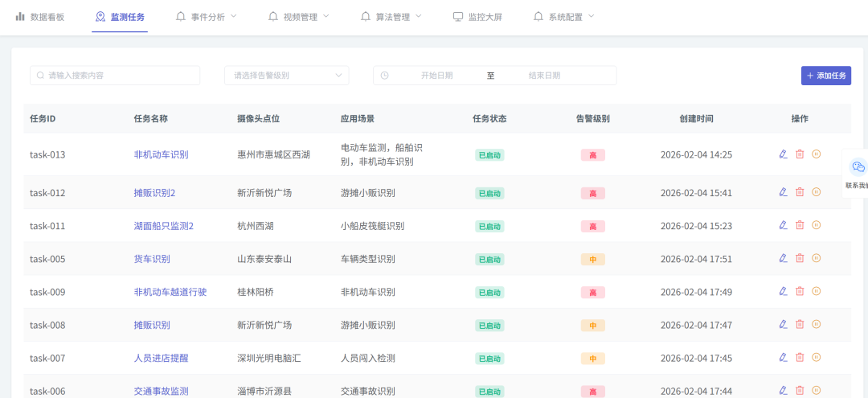Toggle pause on task-005

(x=817, y=258)
